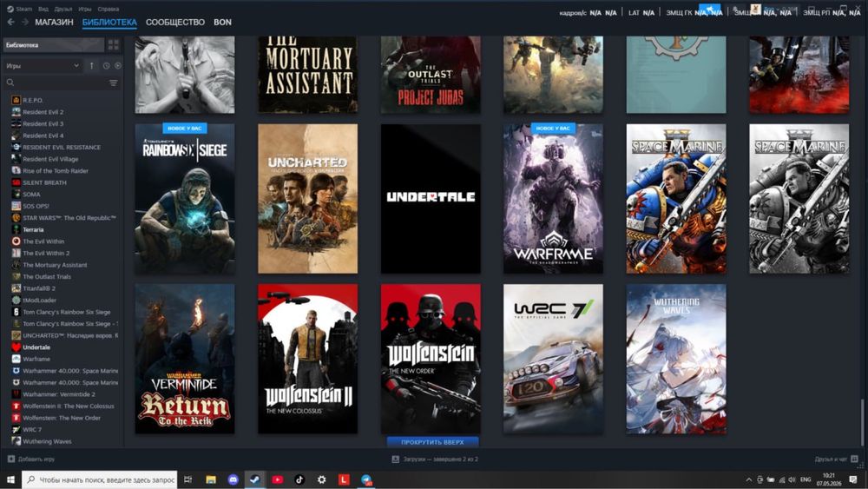868x489 pixels.
Task: Open the Друзья menu
Action: pos(63,9)
